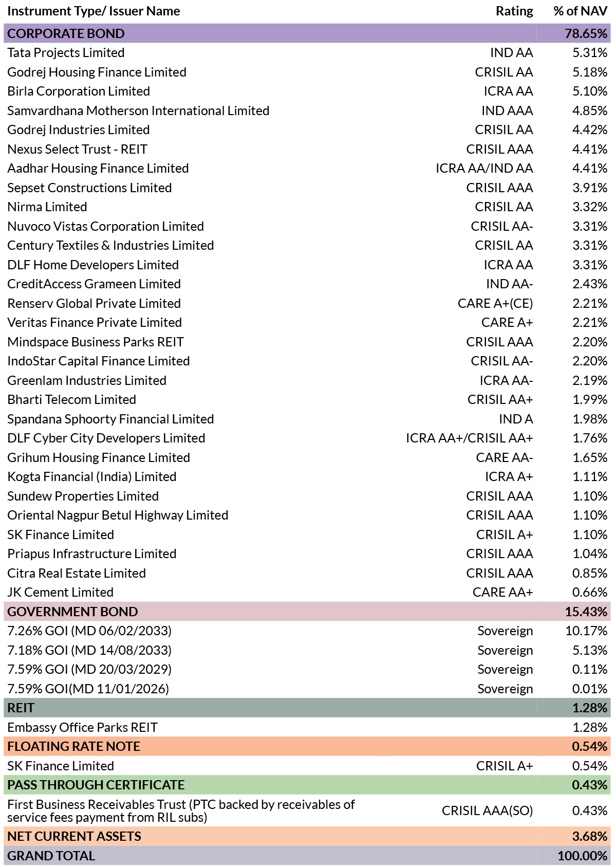Screen dimensions: 616x867
Task: Click the CORPORATE BOND section header
Action: [307, 33]
